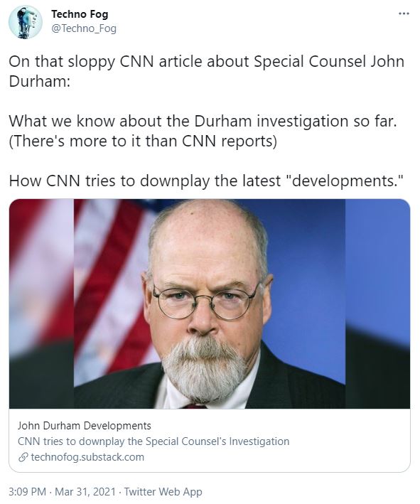Click the 3:09 PM timestamp

[x=27, y=491]
